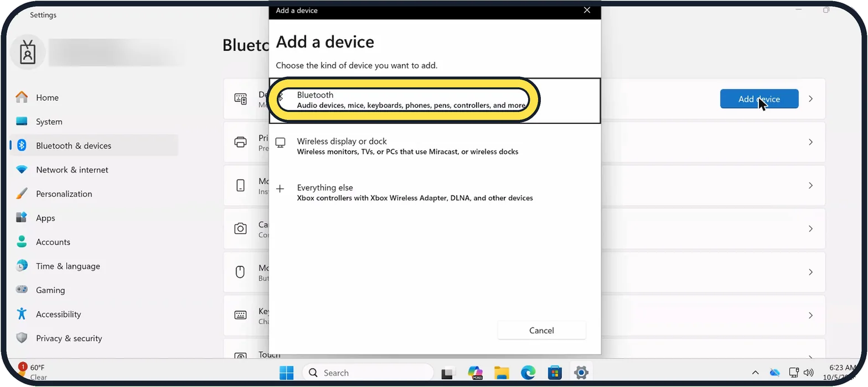This screenshot has height=387, width=868.
Task: Open Accessibility settings page
Action: (94, 314)
